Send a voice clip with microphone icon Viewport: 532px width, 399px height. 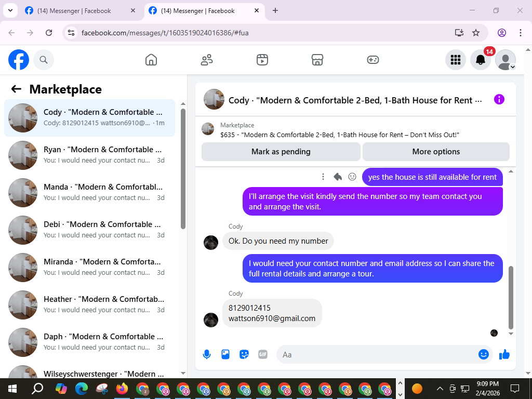coord(207,354)
